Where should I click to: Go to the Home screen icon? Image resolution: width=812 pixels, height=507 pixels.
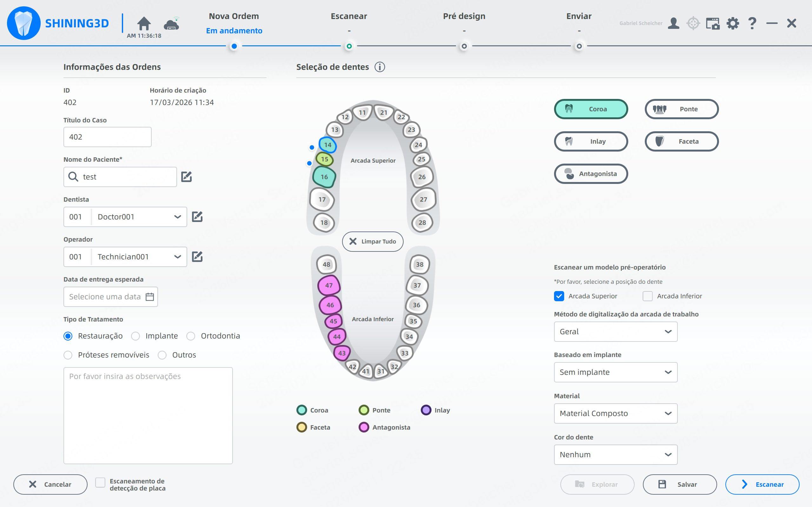tap(144, 23)
